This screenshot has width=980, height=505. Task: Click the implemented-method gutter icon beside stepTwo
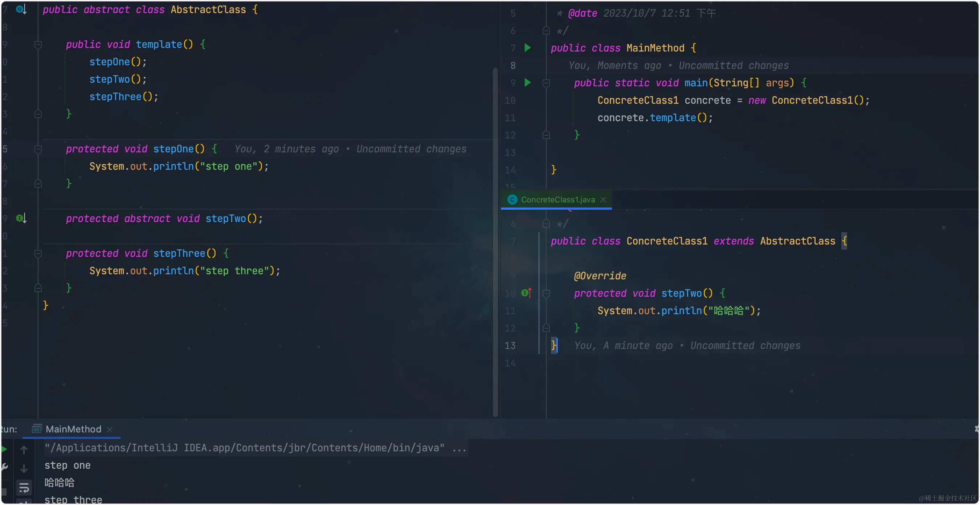(21, 218)
